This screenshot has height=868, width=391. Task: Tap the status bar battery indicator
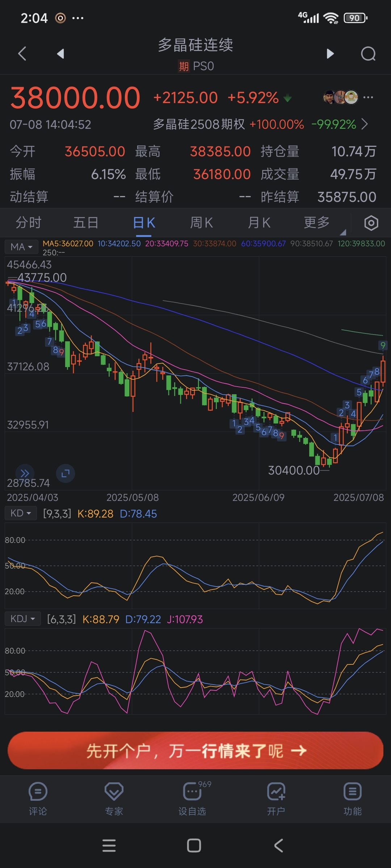(356, 18)
